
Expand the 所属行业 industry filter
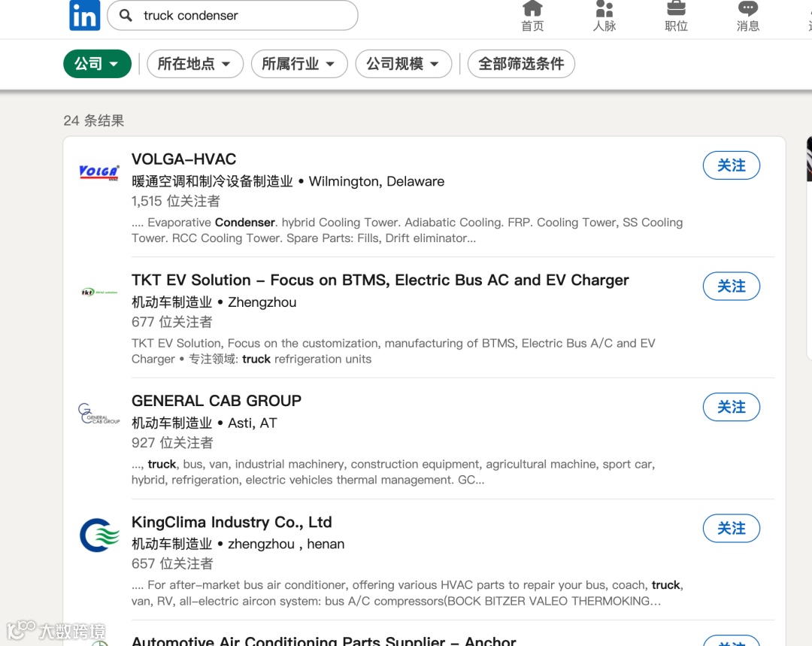click(x=298, y=64)
